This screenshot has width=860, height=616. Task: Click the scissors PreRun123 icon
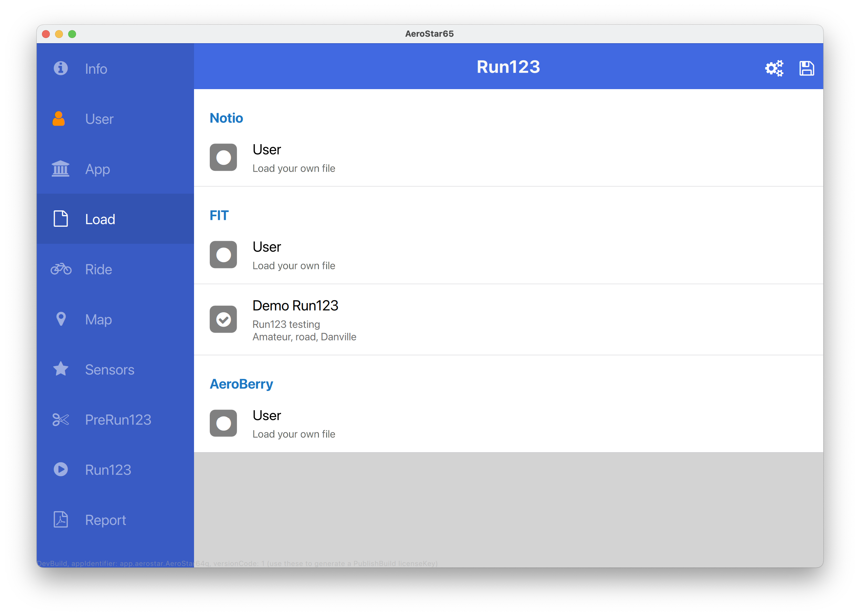[61, 420]
